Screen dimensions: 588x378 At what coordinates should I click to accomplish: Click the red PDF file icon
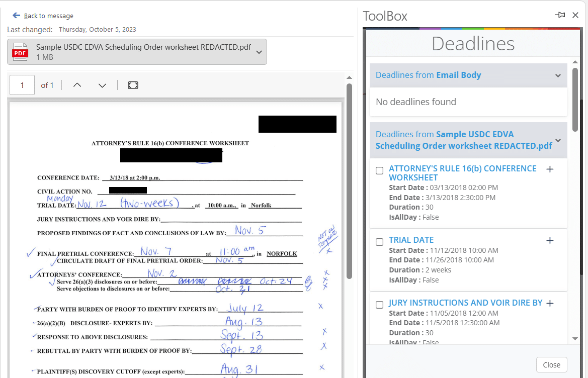coord(20,52)
